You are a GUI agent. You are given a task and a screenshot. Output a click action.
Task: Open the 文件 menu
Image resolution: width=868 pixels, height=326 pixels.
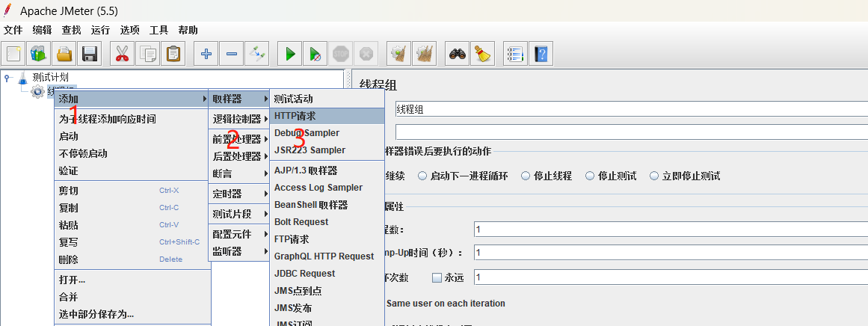[x=13, y=31]
